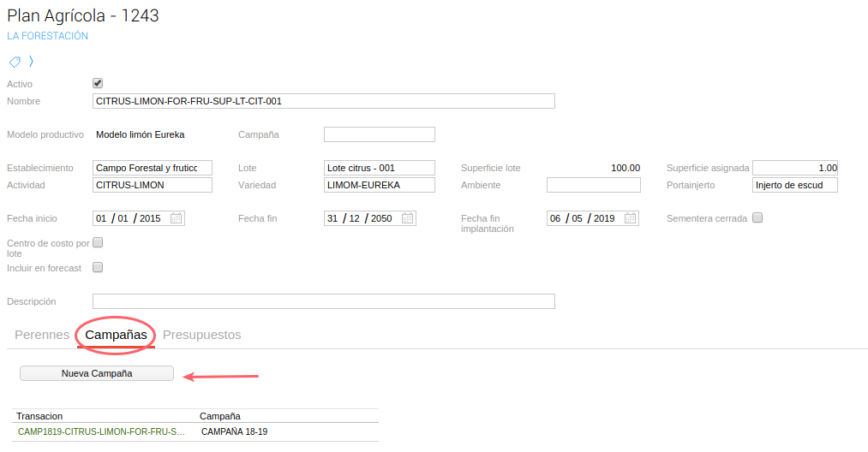Open the Fecha fin calendar picker

(407, 218)
